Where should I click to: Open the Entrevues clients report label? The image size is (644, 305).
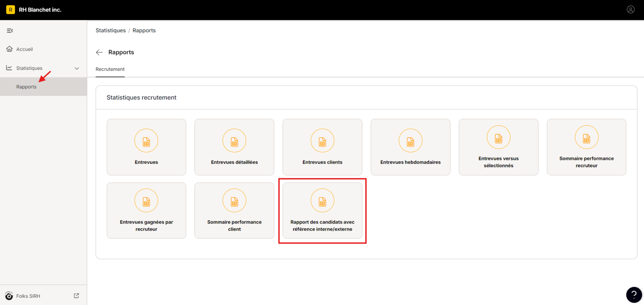[x=323, y=162]
